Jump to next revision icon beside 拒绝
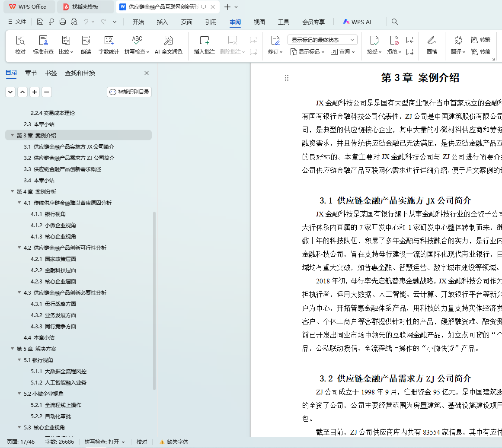Viewport: 502px width, 448px height. pos(409,52)
